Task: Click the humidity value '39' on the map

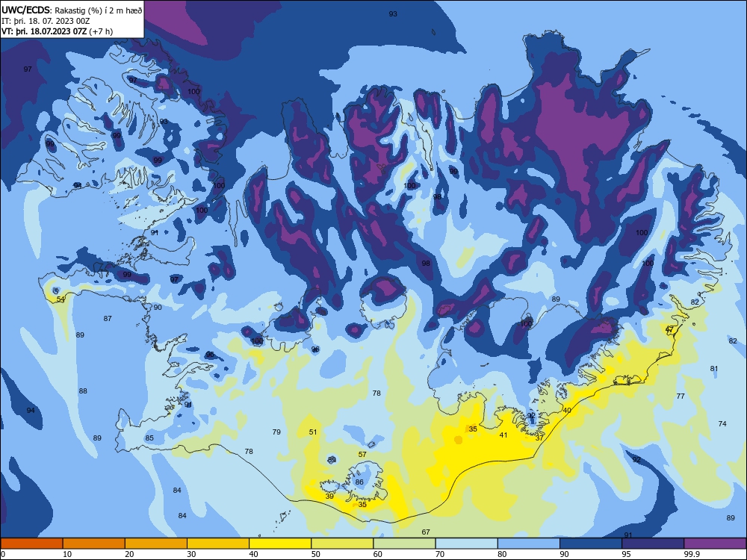Action: [329, 497]
